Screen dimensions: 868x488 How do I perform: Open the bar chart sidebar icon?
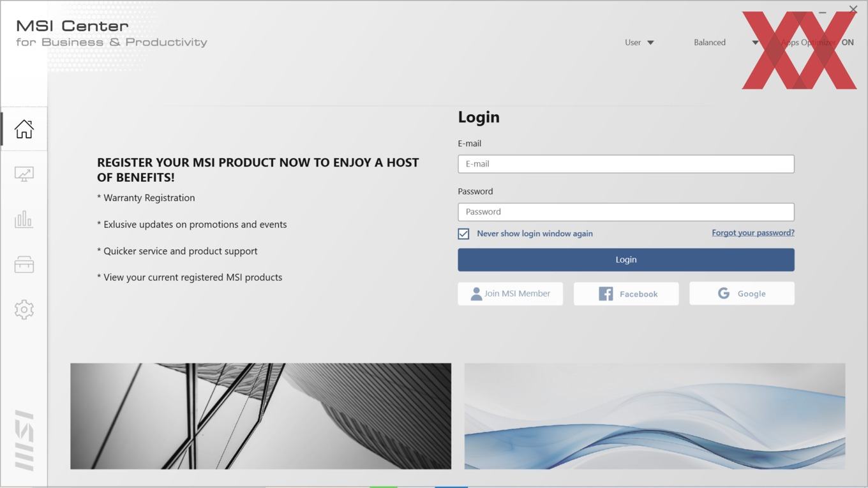coord(24,219)
